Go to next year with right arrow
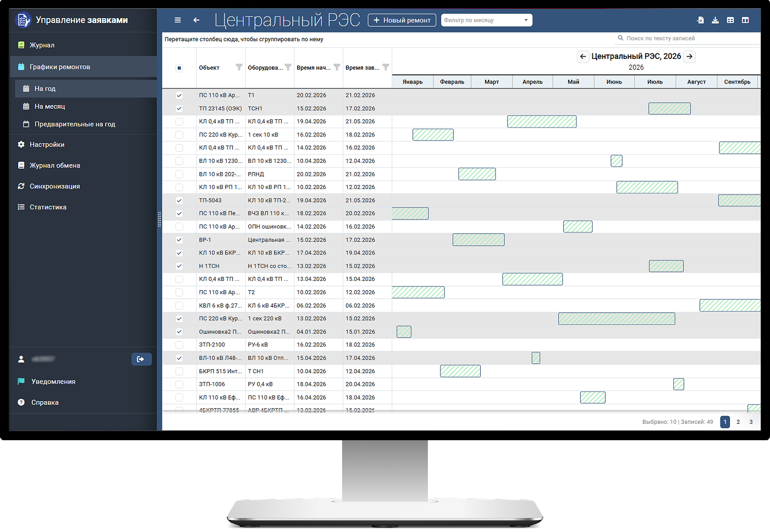The height and width of the screenshot is (532, 770). (x=689, y=57)
